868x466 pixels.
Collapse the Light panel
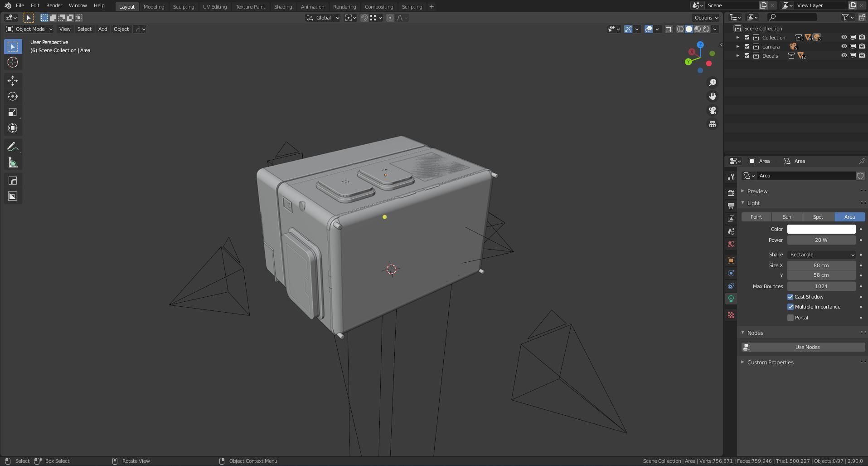[x=753, y=203]
